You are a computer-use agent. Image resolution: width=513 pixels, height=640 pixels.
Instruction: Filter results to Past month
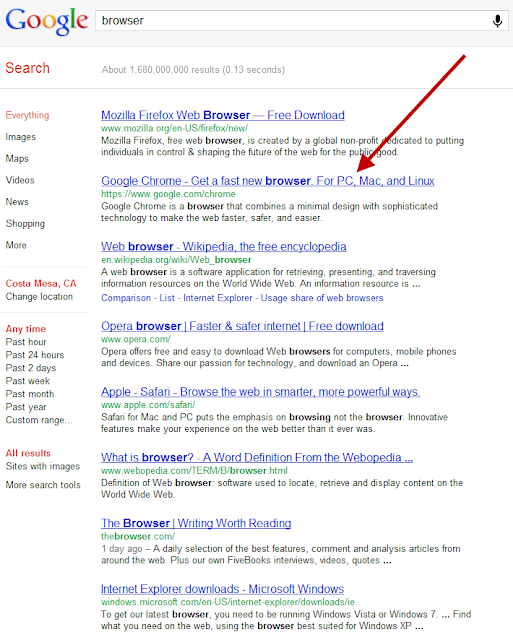click(30, 394)
